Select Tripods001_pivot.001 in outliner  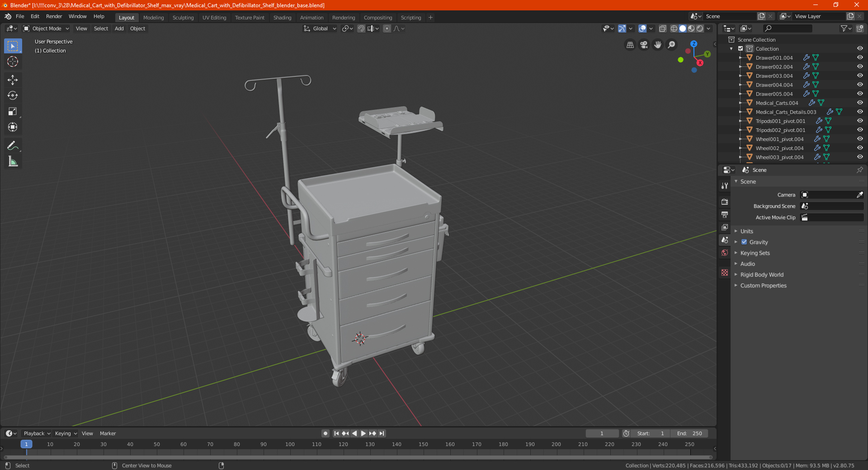[780, 121]
